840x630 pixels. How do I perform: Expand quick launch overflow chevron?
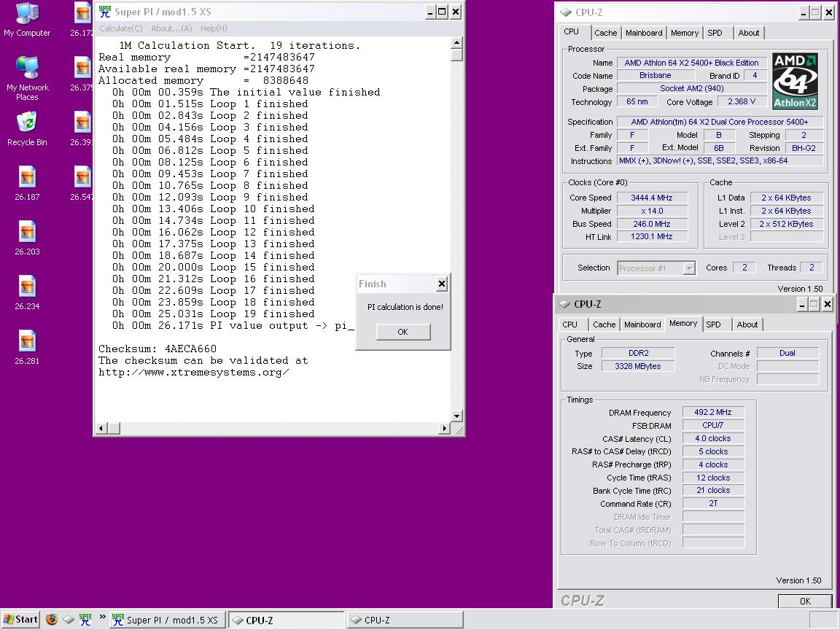(x=102, y=618)
